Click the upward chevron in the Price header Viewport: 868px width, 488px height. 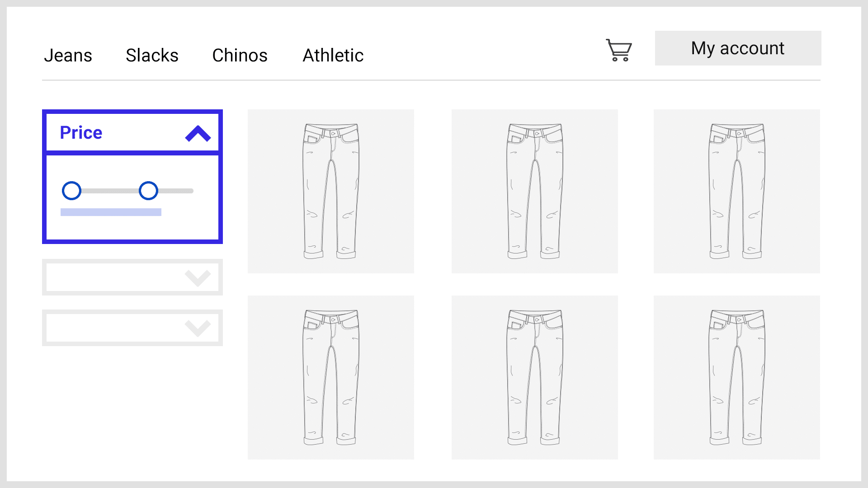point(198,132)
